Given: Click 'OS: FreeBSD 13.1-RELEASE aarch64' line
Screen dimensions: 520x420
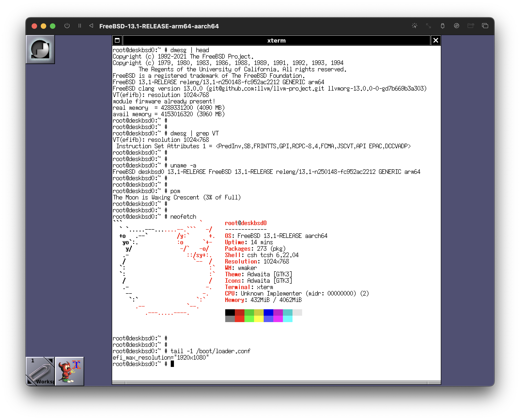Looking at the screenshot, I should [276, 236].
